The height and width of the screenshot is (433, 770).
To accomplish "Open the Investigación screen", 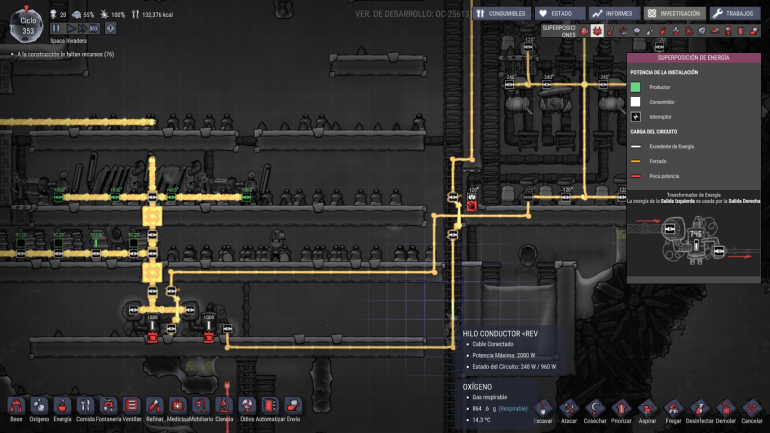I will point(675,13).
